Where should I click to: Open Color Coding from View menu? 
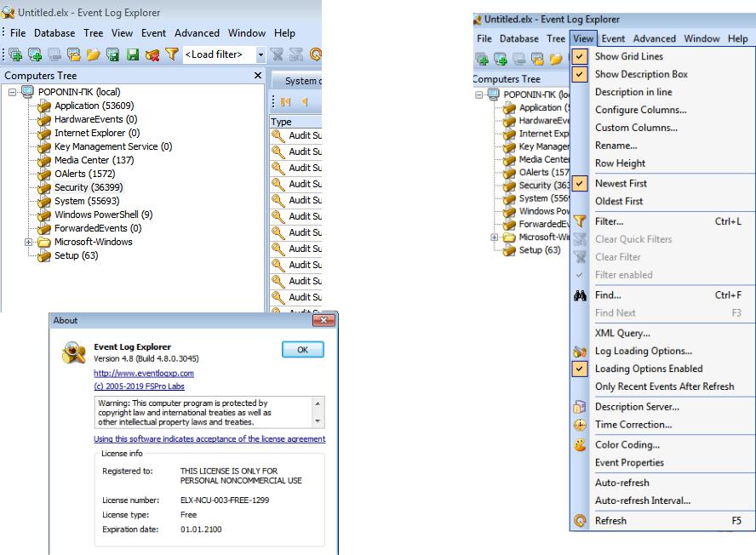pyautogui.click(x=663, y=445)
